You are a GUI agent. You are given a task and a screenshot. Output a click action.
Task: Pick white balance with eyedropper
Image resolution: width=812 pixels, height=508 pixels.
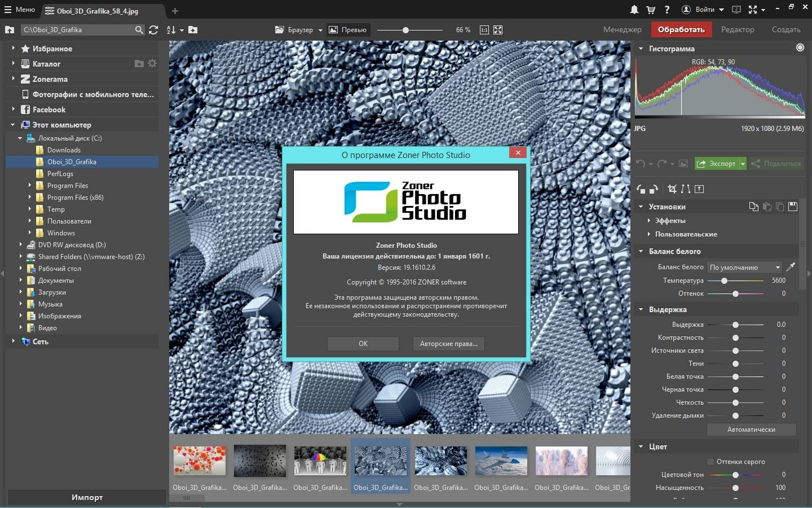point(791,266)
